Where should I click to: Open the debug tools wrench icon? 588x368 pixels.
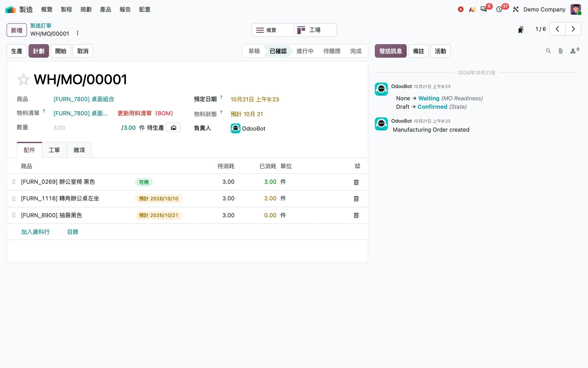(x=516, y=9)
